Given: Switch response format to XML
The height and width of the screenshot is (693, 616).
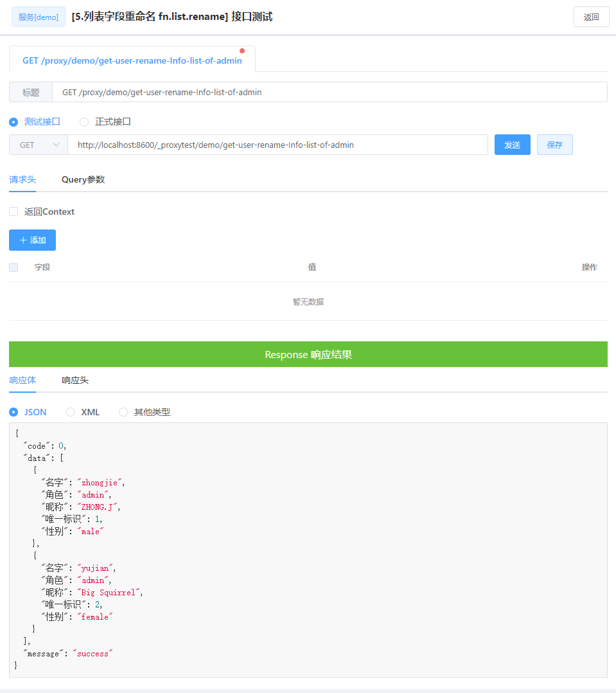Looking at the screenshot, I should point(70,412).
